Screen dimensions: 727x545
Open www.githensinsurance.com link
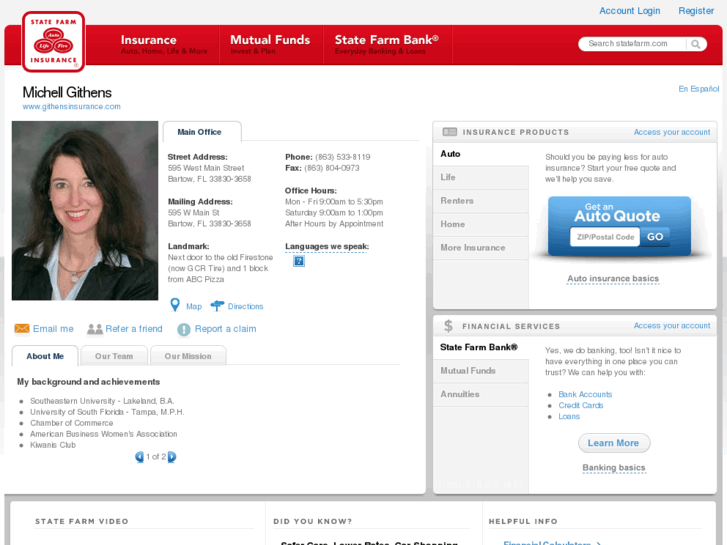(x=71, y=107)
